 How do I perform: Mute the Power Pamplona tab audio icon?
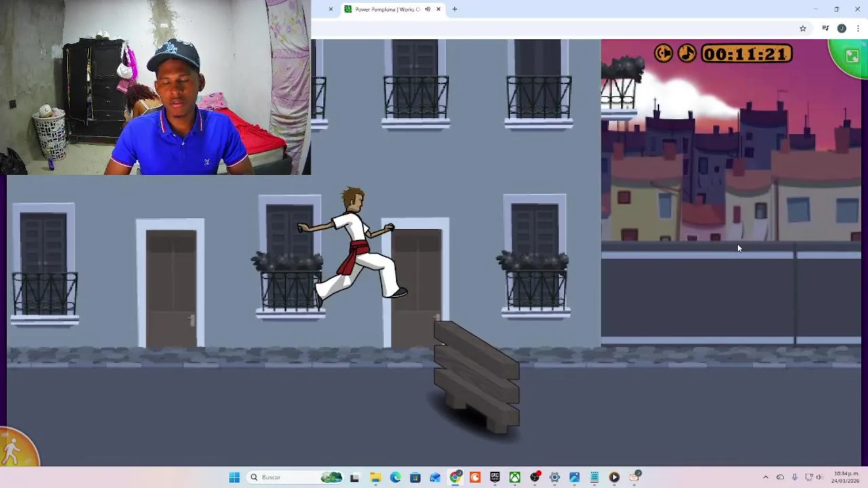tap(427, 9)
